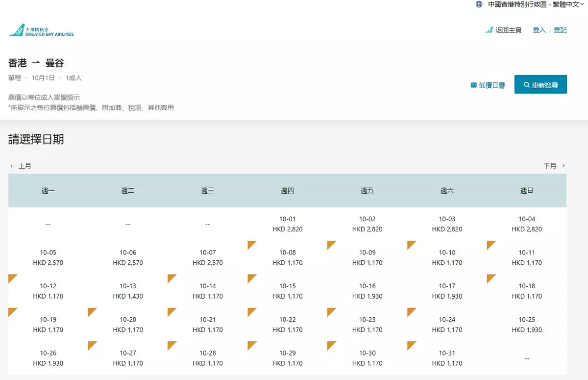Viewport: 588px width, 380px height.
Task: Click the calendar icon beside 低價日曆
Action: (x=473, y=85)
